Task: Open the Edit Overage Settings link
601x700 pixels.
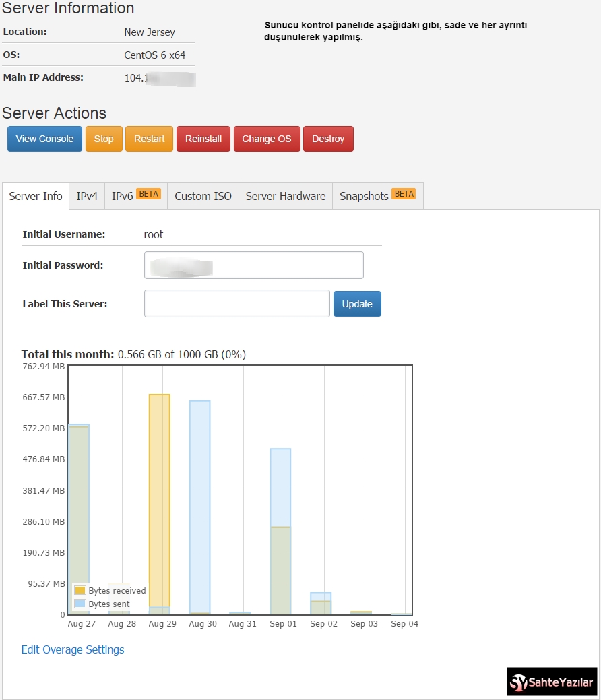Action: pos(73,649)
